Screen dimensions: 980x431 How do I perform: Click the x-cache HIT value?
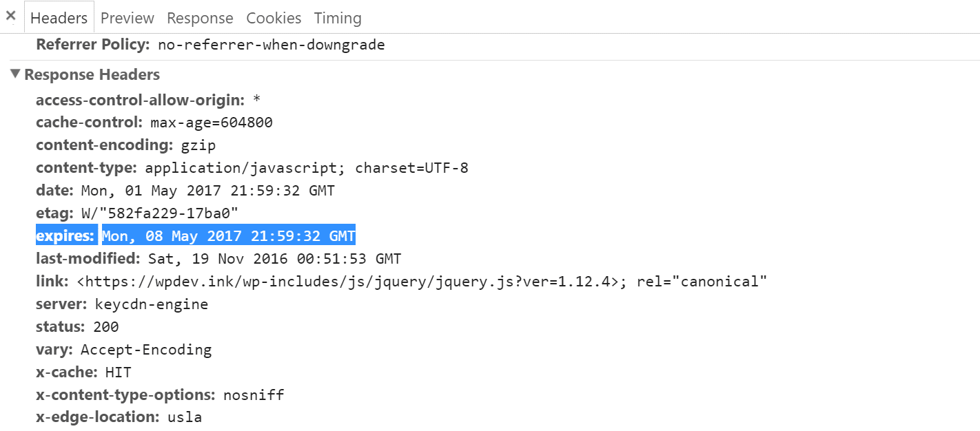[x=118, y=372]
